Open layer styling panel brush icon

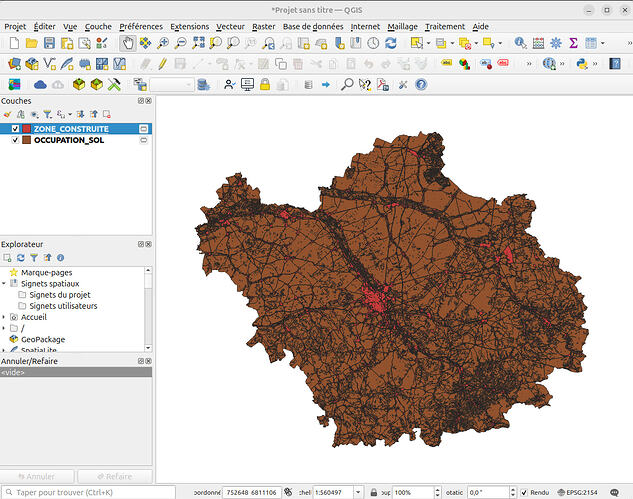pyautogui.click(x=7, y=115)
